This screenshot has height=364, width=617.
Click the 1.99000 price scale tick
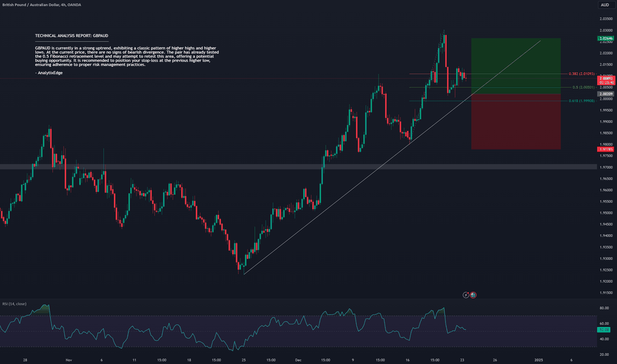[606, 122]
